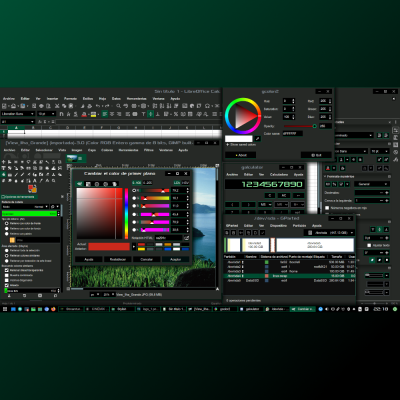Open font size dropdown in Calc toolbar

coord(53,114)
